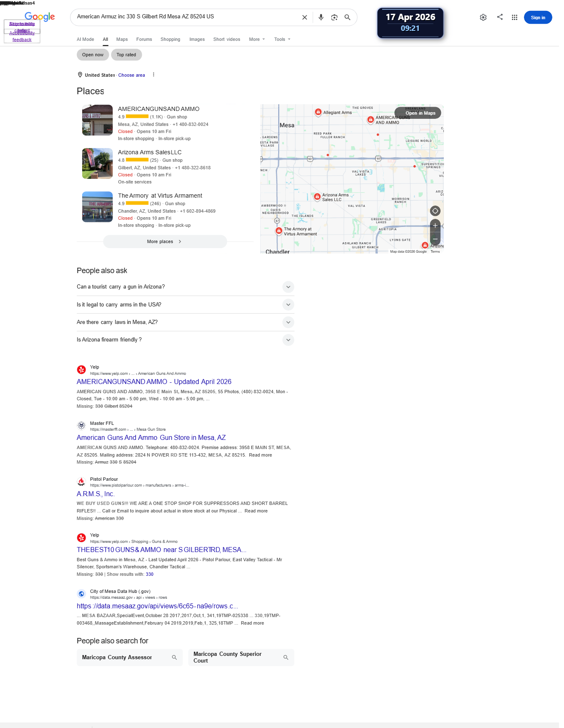Toggle the Top rated filter
The height and width of the screenshot is (728, 564).
coord(126,55)
